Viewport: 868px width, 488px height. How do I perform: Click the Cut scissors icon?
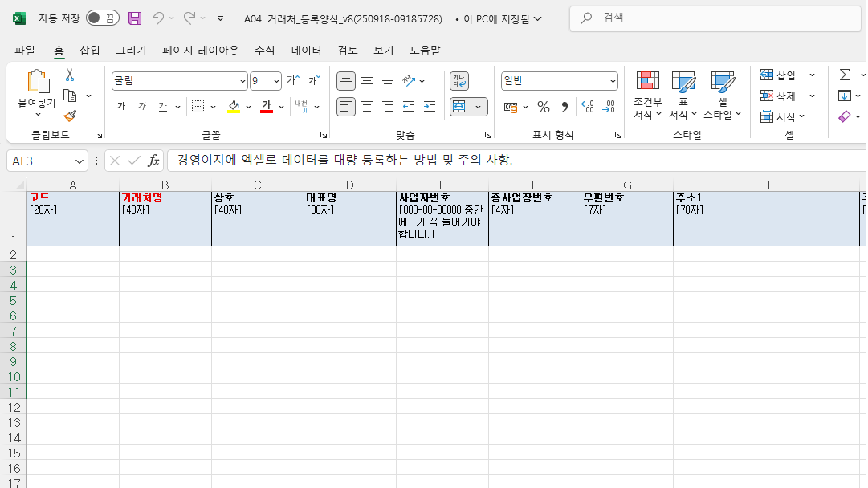(70, 75)
